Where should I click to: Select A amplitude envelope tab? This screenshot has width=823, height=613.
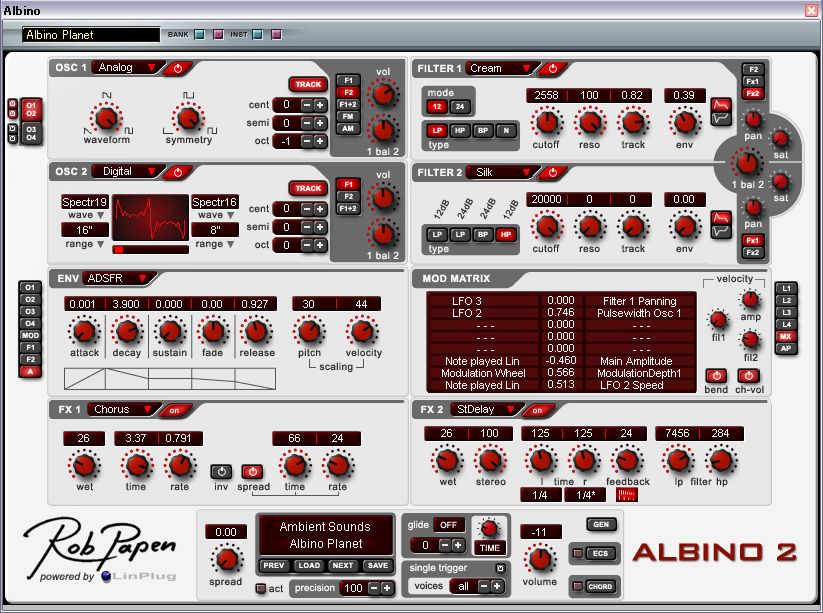30,372
